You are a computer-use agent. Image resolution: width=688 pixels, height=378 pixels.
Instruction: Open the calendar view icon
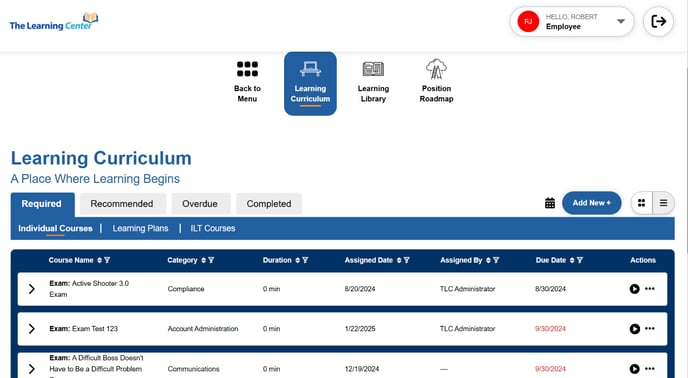(x=550, y=203)
